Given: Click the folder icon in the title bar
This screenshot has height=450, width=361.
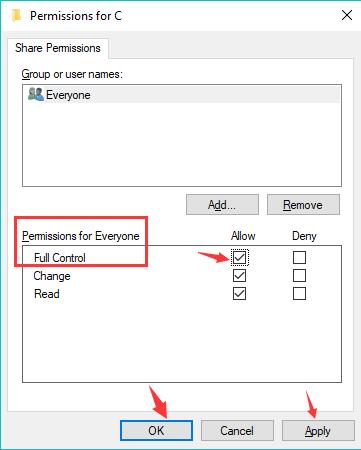Looking at the screenshot, I should (16, 15).
